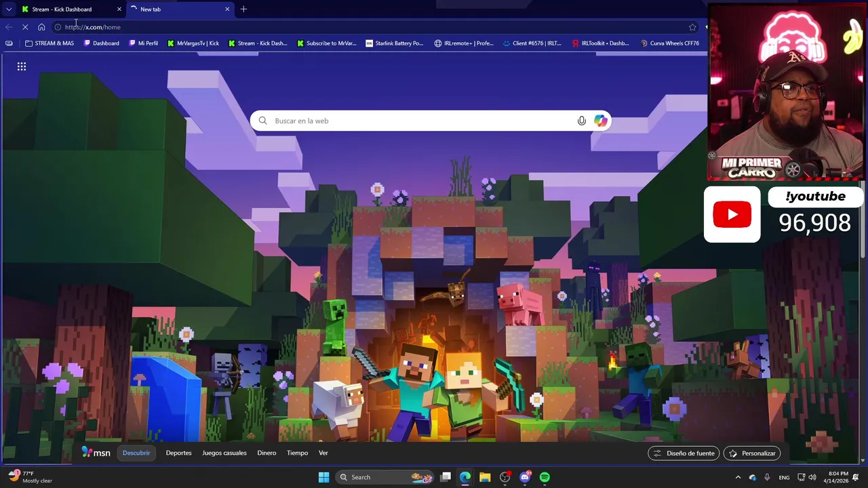This screenshot has width=868, height=488.
Task: Open Microsoft Edge from taskbar
Action: pos(465,477)
